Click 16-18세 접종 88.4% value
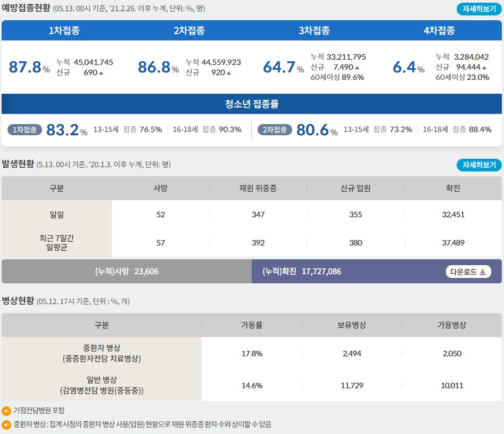The height and width of the screenshot is (434, 504). pos(480,129)
